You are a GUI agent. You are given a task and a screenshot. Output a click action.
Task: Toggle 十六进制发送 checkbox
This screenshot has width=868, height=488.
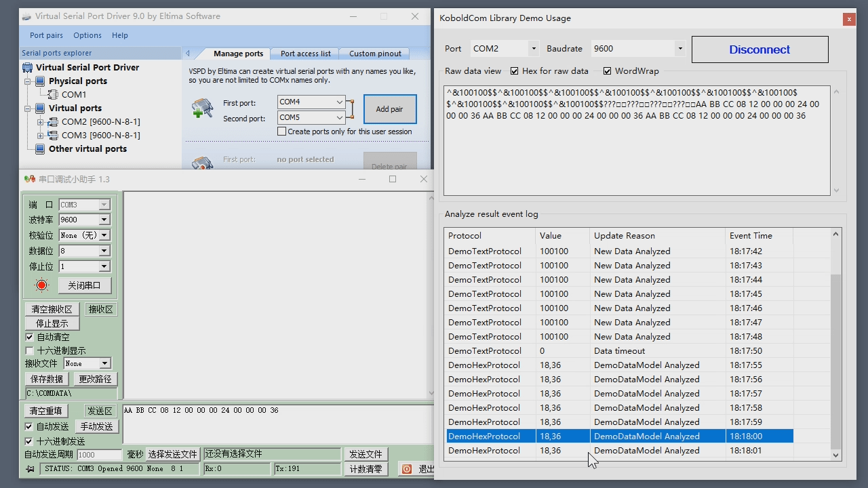[28, 441]
